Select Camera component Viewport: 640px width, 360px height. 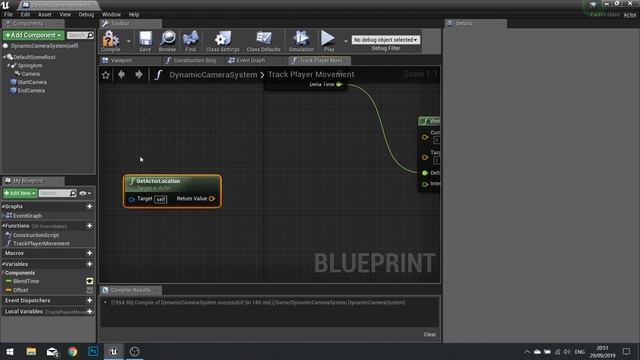(31, 74)
